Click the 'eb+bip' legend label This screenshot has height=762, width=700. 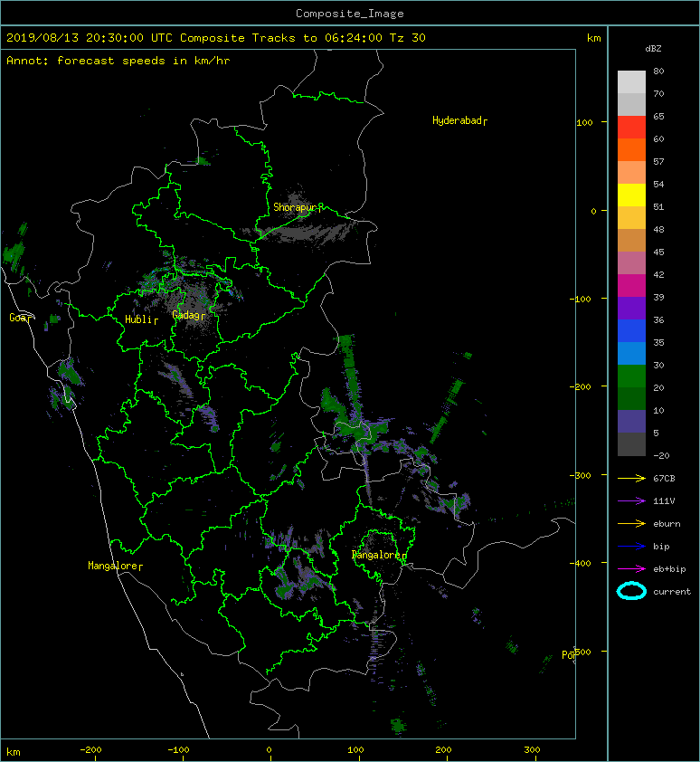click(x=669, y=568)
